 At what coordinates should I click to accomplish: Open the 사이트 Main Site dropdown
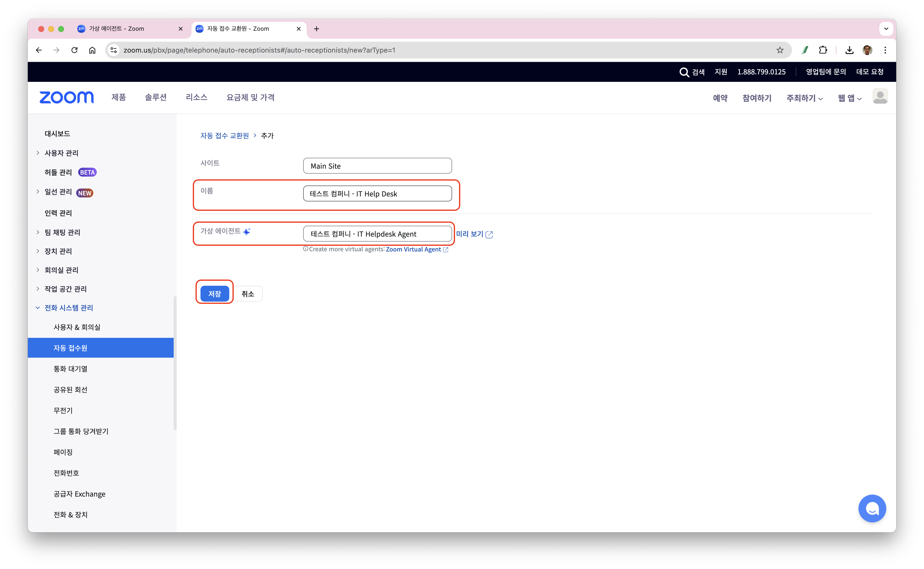coord(377,166)
